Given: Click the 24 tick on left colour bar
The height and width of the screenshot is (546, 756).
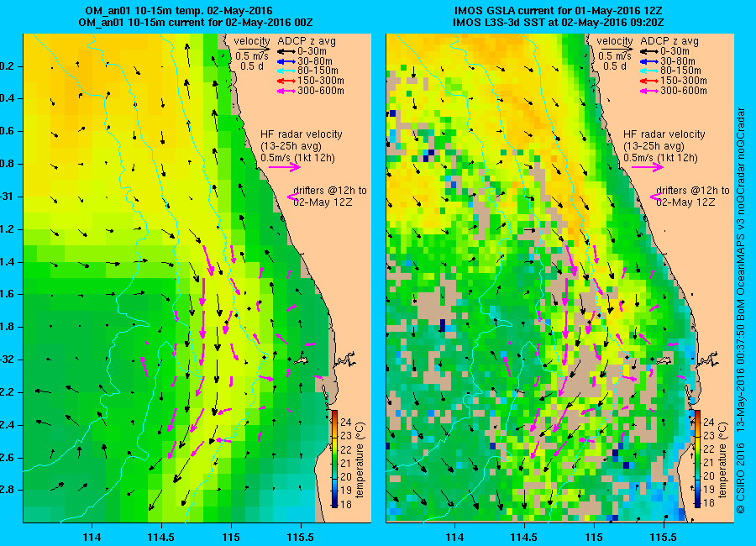Looking at the screenshot, I should point(346,423).
